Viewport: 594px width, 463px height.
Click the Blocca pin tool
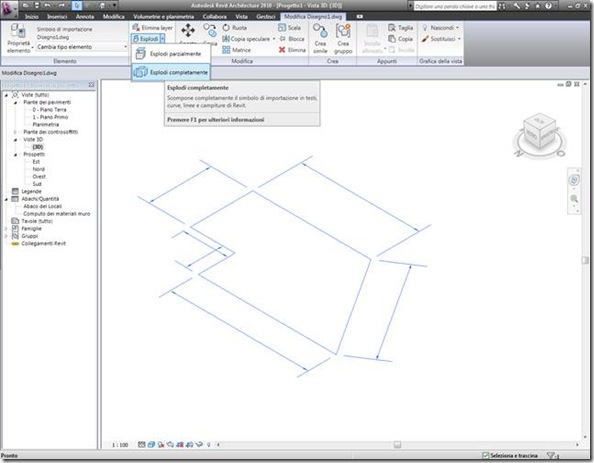click(291, 39)
